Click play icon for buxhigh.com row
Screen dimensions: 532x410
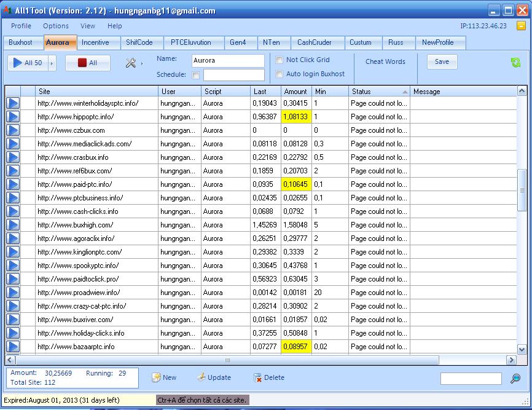pyautogui.click(x=13, y=225)
